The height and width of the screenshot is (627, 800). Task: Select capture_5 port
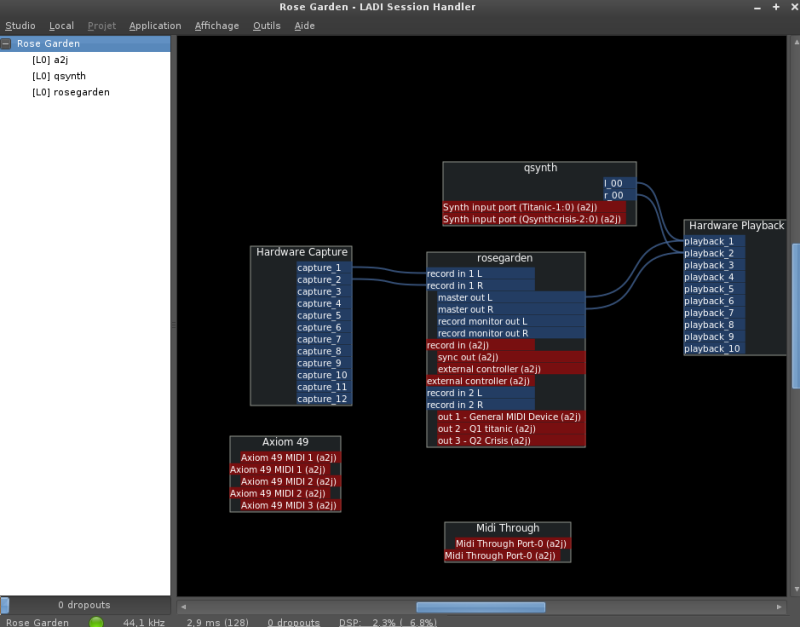pyautogui.click(x=324, y=316)
